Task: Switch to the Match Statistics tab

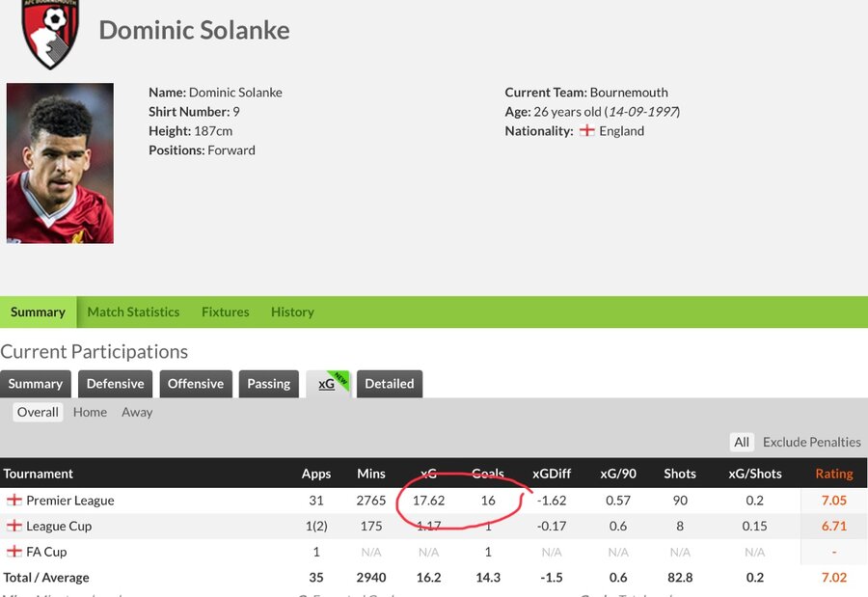Action: coord(133,312)
